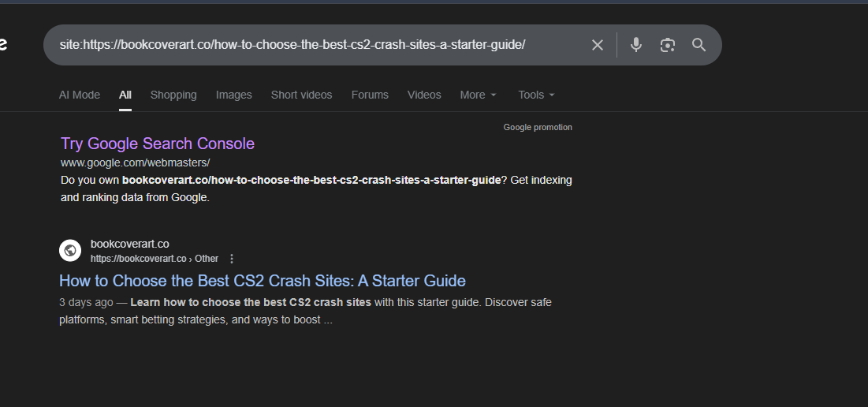Go to the Forums tab
868x407 pixels.
pyautogui.click(x=370, y=95)
